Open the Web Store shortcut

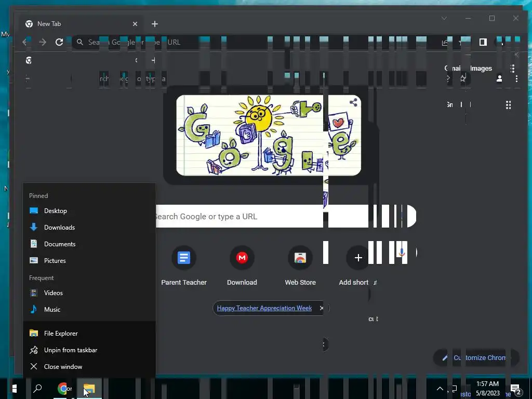point(300,266)
